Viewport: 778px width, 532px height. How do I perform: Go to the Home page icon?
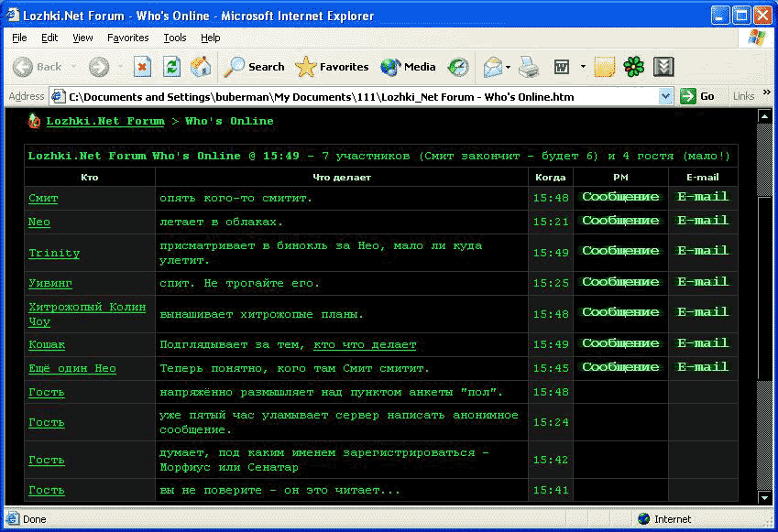coord(201,67)
